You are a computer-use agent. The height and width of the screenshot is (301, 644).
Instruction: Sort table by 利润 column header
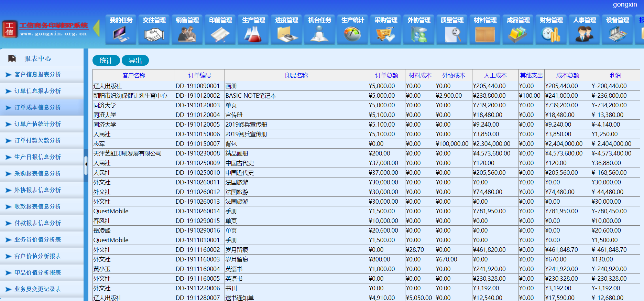click(615, 75)
